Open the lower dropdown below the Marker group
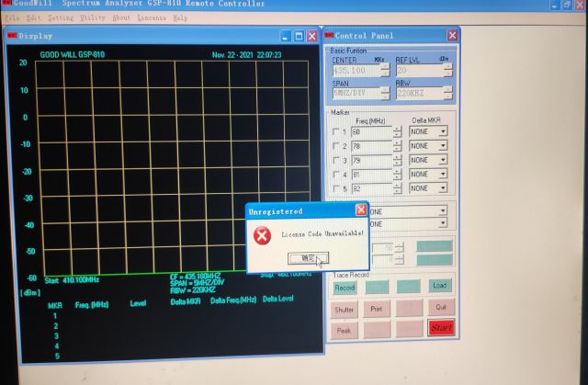588x385 pixels. click(x=443, y=224)
